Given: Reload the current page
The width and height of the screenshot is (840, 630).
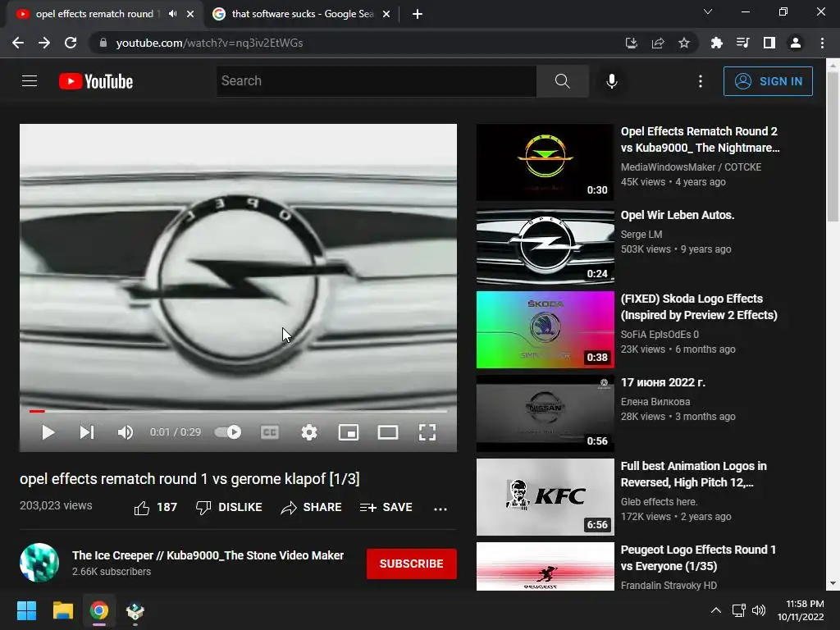Looking at the screenshot, I should point(71,43).
